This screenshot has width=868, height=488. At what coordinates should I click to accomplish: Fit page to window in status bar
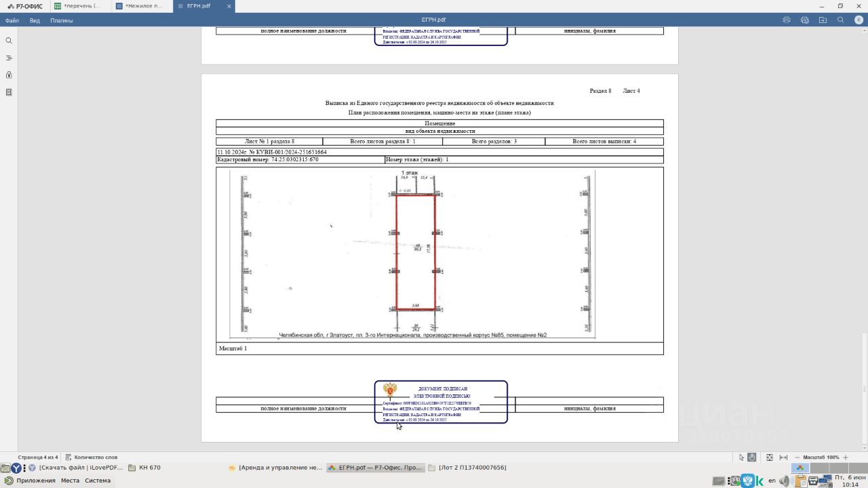coord(770,457)
